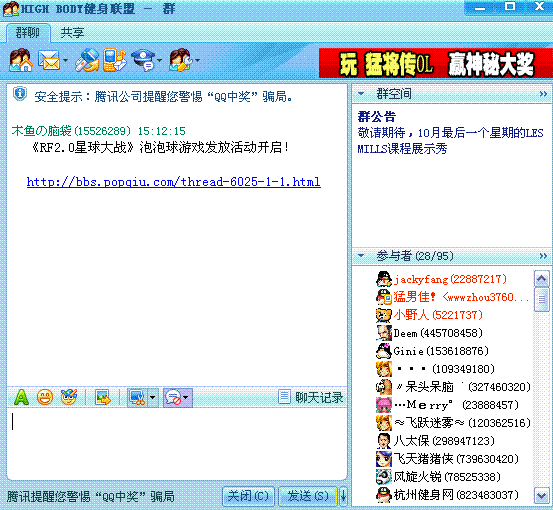Click the 发送(S) send button
This screenshot has height=510, width=553.
[308, 496]
